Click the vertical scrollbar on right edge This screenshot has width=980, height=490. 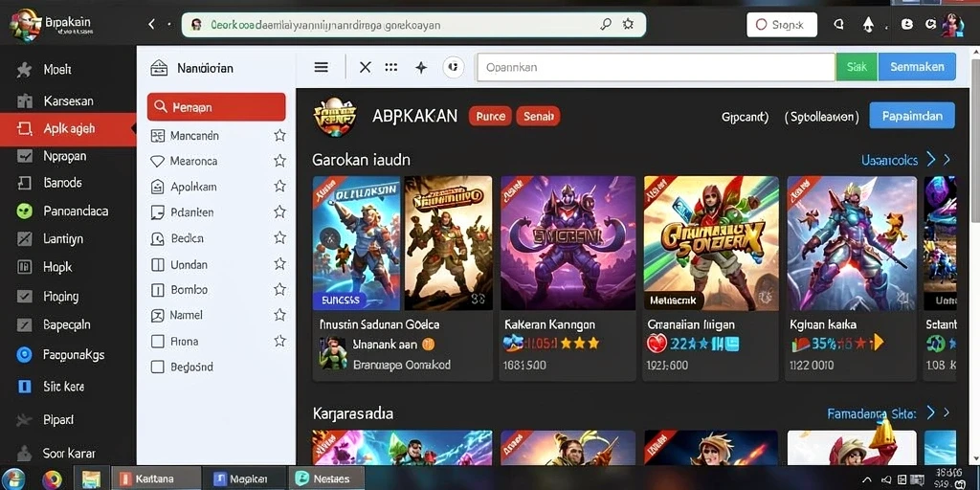coord(975,138)
